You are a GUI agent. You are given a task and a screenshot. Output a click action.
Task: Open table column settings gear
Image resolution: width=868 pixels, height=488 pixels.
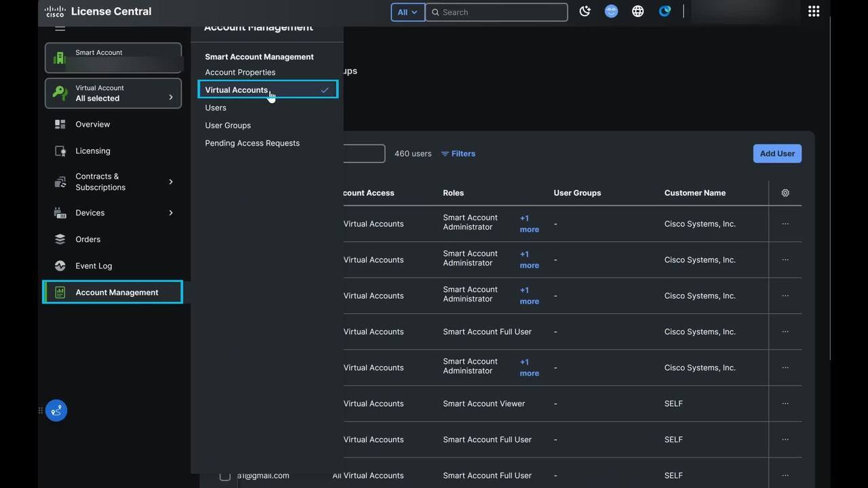(x=785, y=193)
